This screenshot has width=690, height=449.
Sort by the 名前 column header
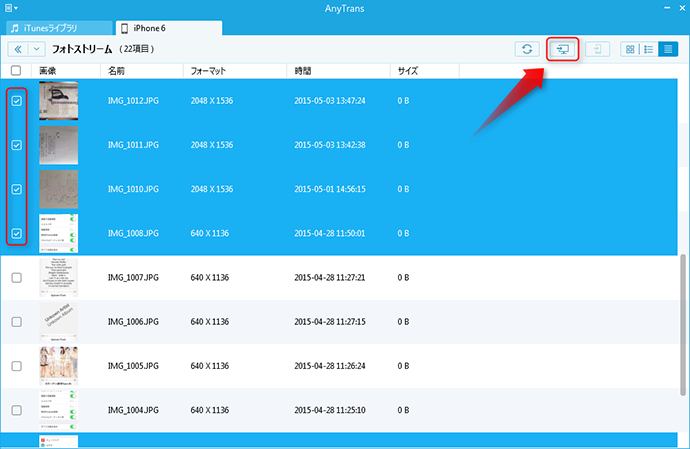[x=117, y=70]
